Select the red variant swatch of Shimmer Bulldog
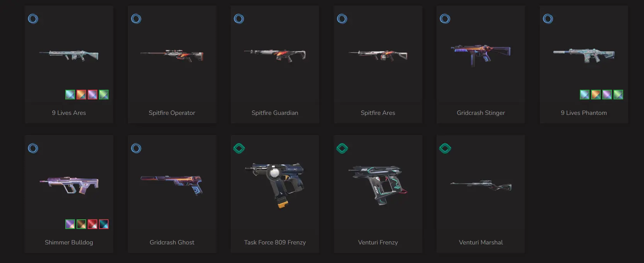This screenshot has height=263, width=644. click(x=92, y=224)
